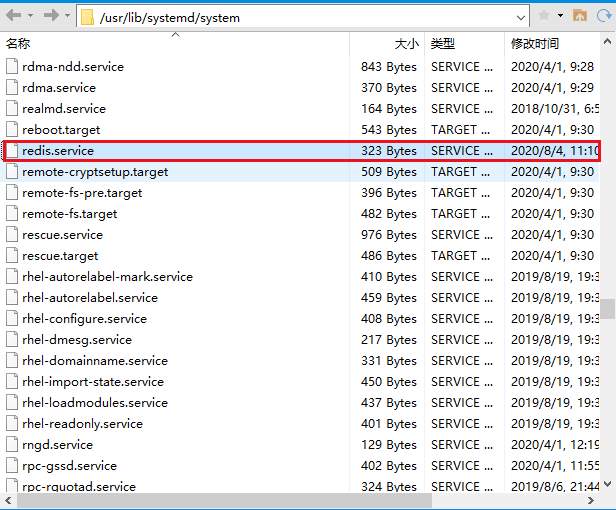Select remote-fs-pre.target file

point(82,193)
